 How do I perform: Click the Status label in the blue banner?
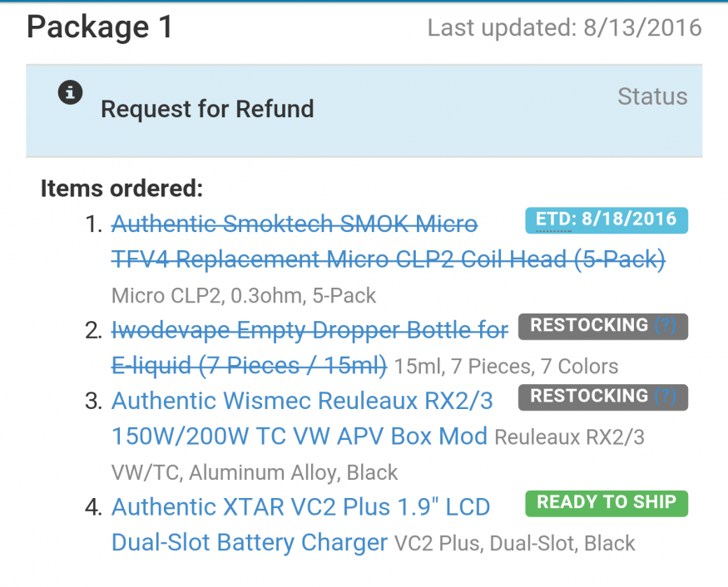[652, 96]
